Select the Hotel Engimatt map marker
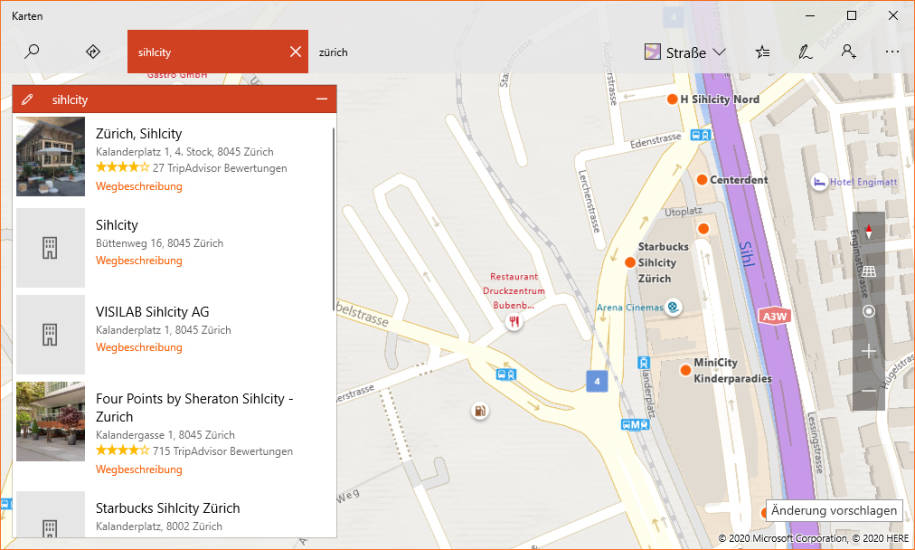Screen dimensions: 915x550 819,183
